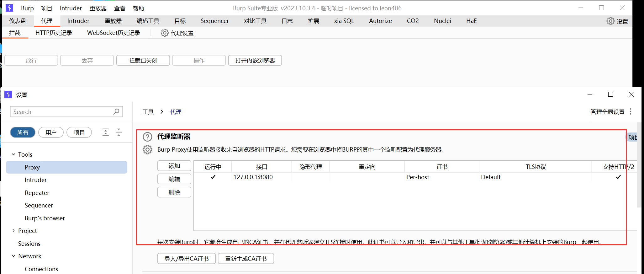This screenshot has width=644, height=274.
Task: Click the 代理监听器 gear options icon
Action: (x=147, y=150)
